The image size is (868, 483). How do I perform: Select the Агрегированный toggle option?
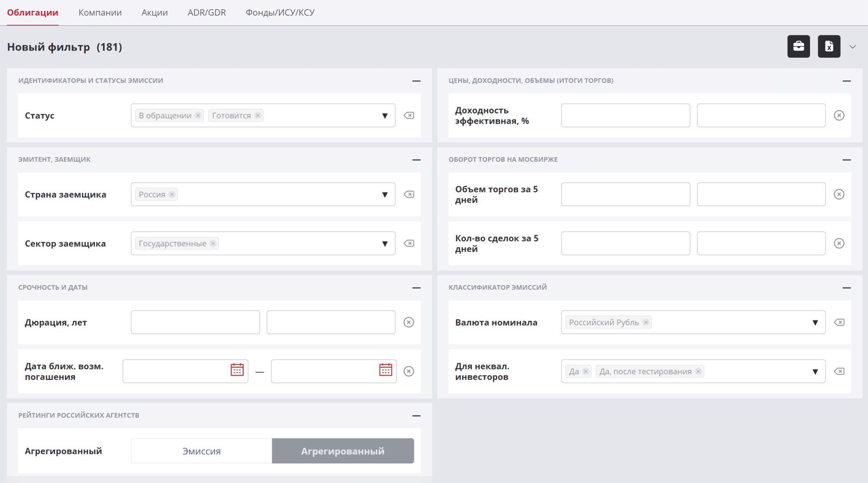click(343, 451)
